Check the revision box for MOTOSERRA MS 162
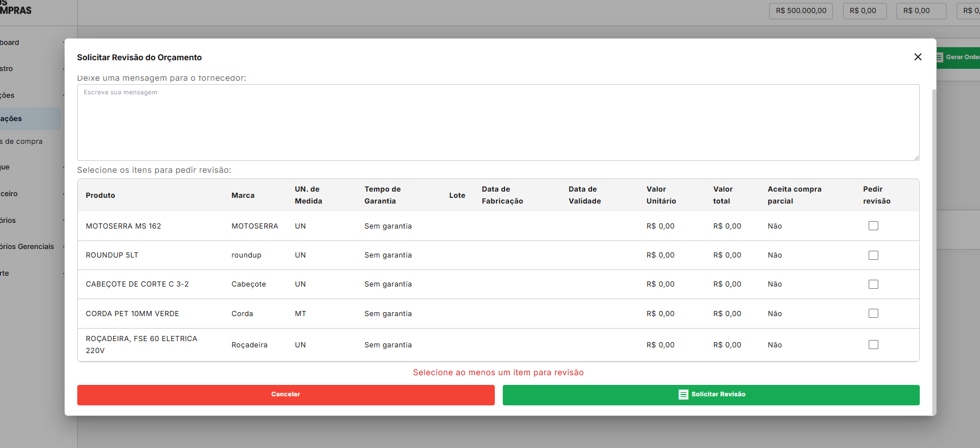 point(873,226)
